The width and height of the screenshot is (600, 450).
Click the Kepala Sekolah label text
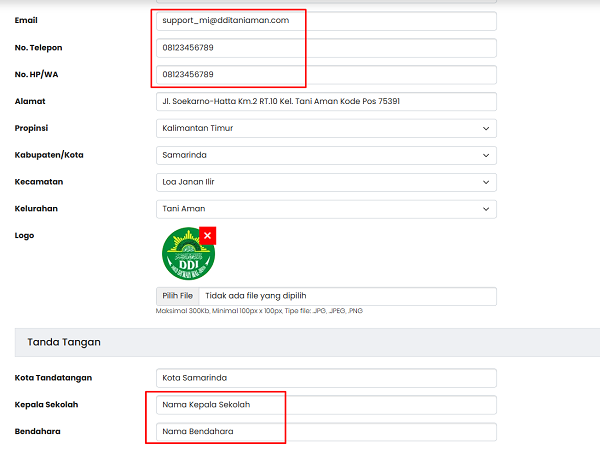tap(46, 405)
